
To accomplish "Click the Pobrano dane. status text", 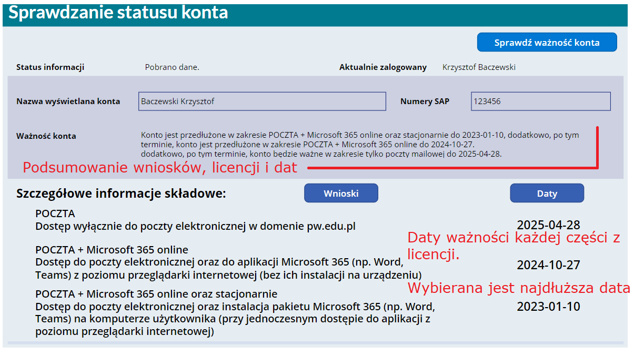I will click(x=172, y=67).
